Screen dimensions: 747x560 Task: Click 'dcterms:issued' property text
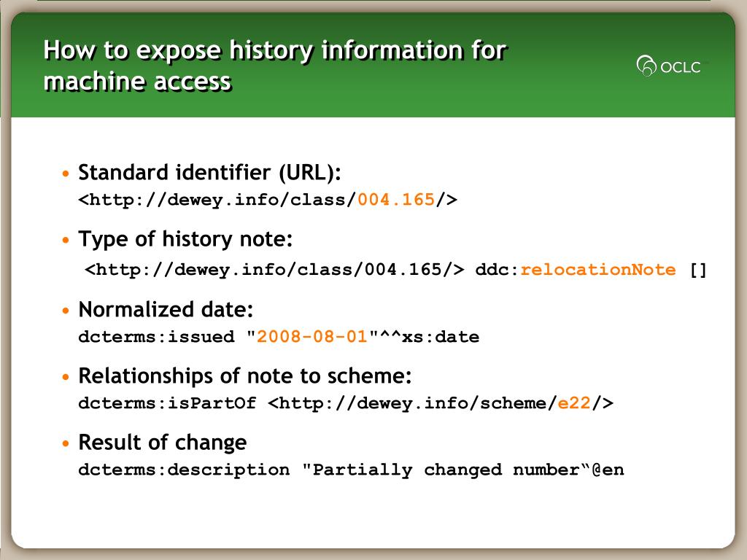156,337
